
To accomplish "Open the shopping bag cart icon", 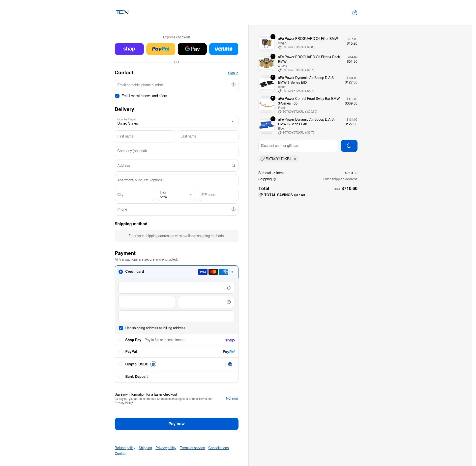I will coord(355,12).
